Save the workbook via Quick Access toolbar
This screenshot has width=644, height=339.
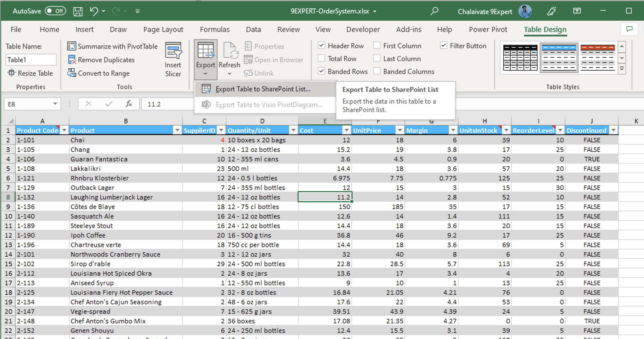[78, 11]
